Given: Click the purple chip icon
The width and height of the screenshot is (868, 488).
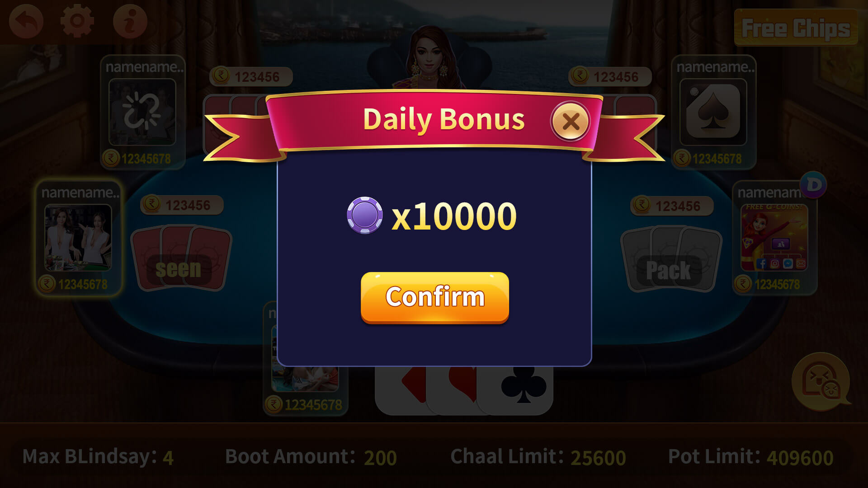Looking at the screenshot, I should (364, 215).
